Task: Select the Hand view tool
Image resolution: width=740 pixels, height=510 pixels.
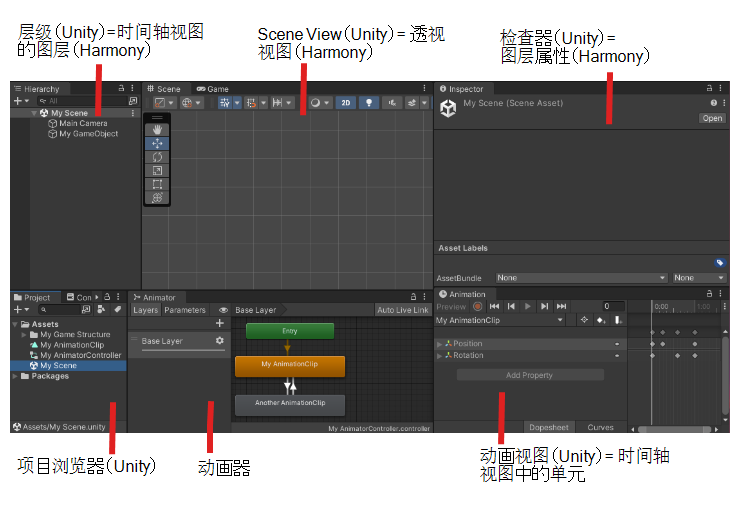Action: (x=157, y=130)
